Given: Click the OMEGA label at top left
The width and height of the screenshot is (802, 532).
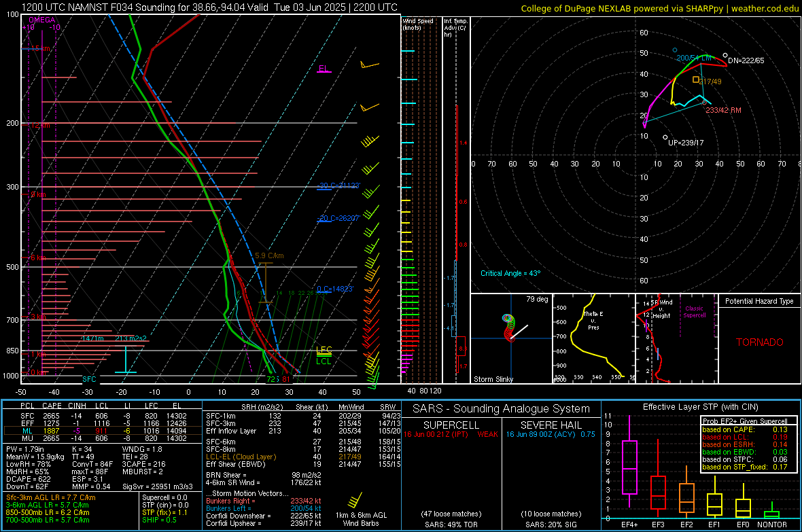Looking at the screenshot, I should 42,20.
